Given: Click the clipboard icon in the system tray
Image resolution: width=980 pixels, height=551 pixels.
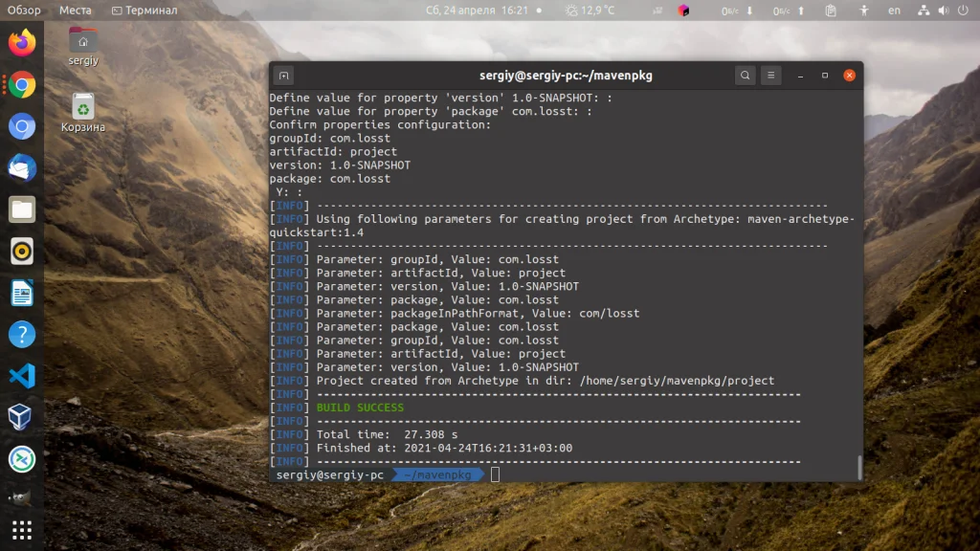Looking at the screenshot, I should 832,11.
